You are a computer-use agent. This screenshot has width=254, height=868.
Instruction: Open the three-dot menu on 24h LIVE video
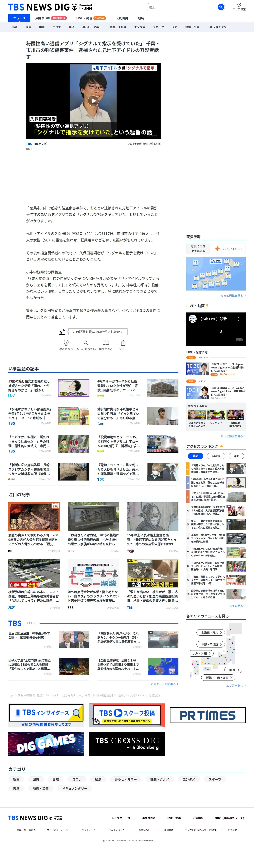coord(238,319)
